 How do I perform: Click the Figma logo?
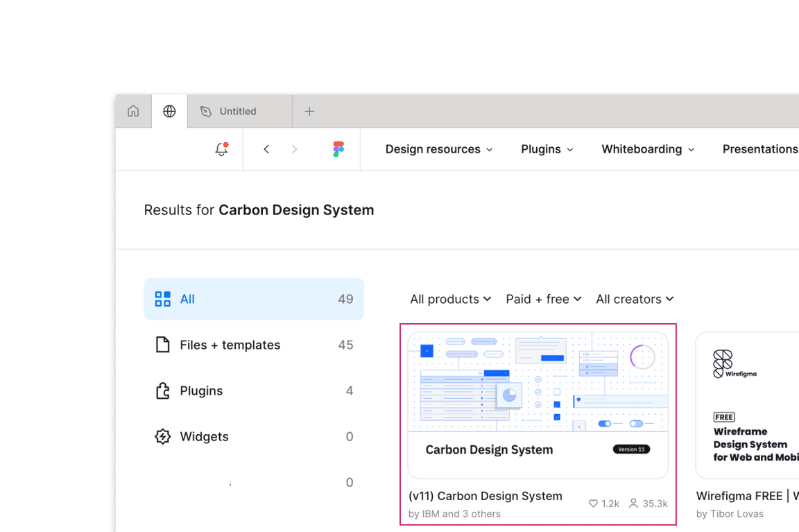(x=338, y=149)
